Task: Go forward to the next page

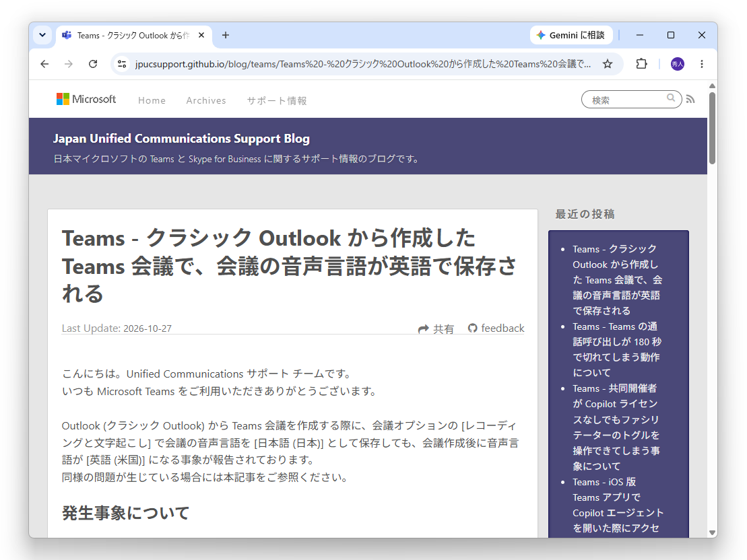Action: point(69,64)
